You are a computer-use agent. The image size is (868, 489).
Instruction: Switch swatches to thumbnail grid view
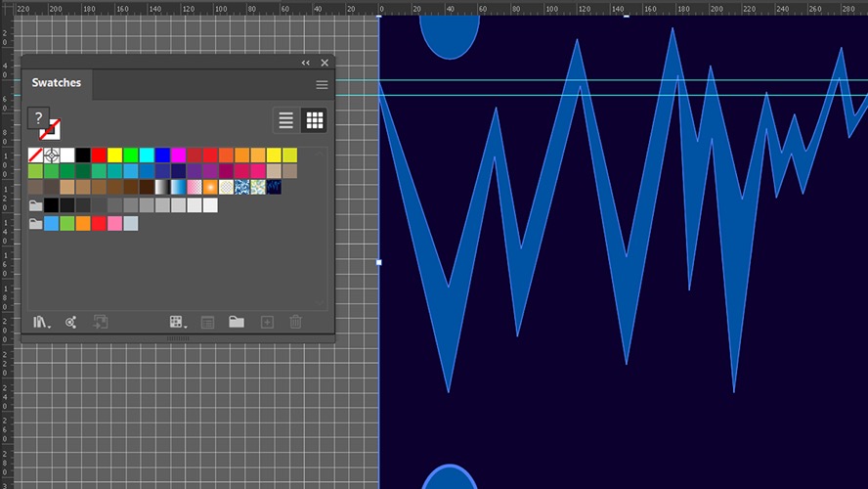pos(315,120)
